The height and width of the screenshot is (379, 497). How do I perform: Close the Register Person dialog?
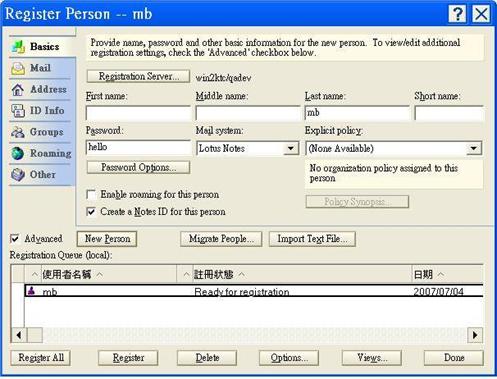(x=481, y=14)
